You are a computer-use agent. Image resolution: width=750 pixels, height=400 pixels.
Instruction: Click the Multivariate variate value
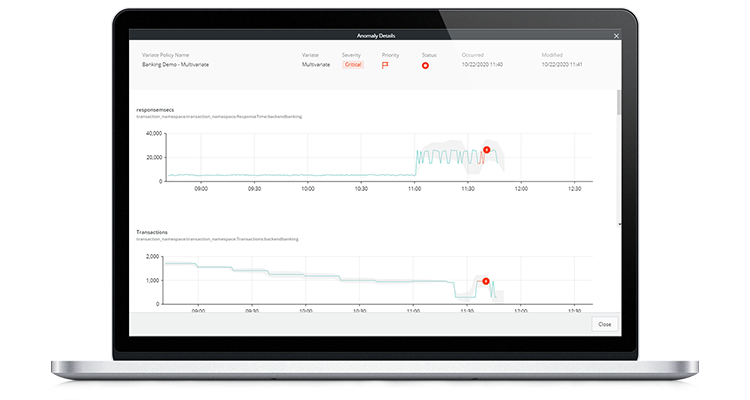pos(316,65)
